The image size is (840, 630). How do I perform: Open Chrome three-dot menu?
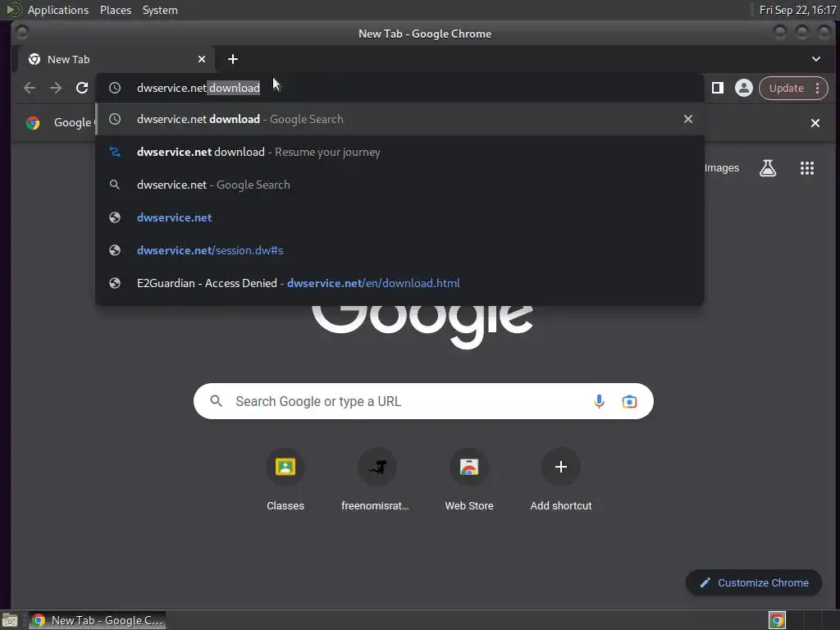[x=818, y=88]
